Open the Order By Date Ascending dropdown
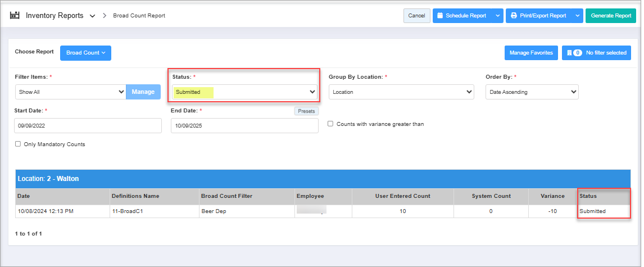Image resolution: width=644 pixels, height=267 pixels. click(532, 92)
